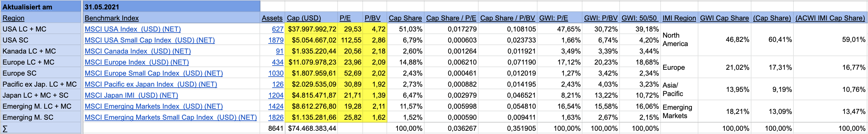Open the MSCI USA Small Cap Index link

tap(149, 40)
